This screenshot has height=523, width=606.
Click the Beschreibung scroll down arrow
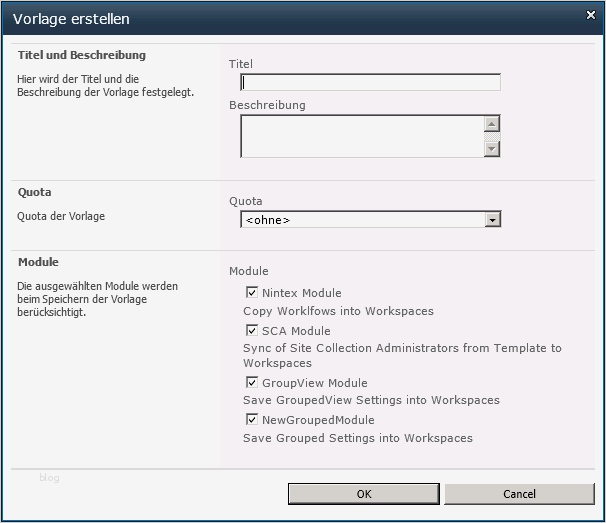[x=491, y=148]
